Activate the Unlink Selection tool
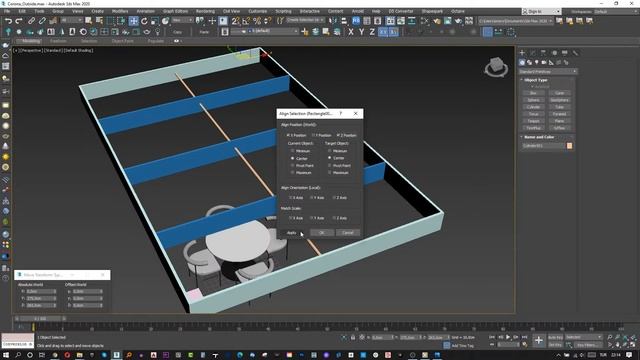The height and width of the screenshot is (360, 640). pyautogui.click(x=42, y=21)
